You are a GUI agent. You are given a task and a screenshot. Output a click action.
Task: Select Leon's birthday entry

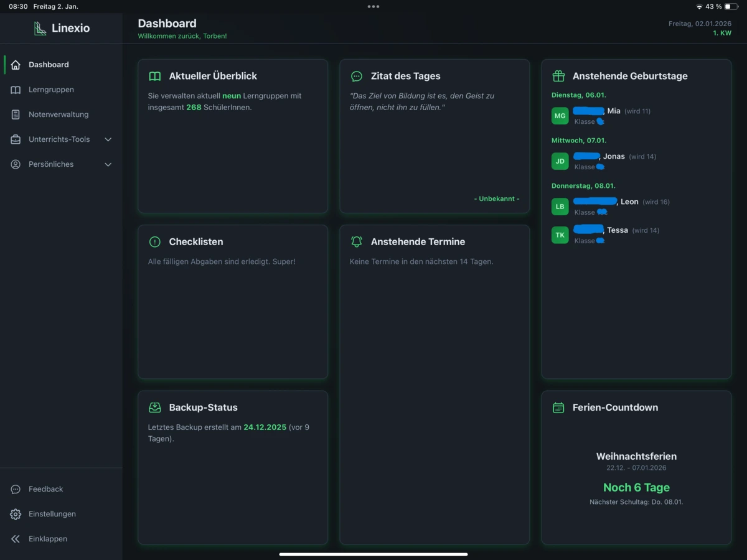[629, 202]
